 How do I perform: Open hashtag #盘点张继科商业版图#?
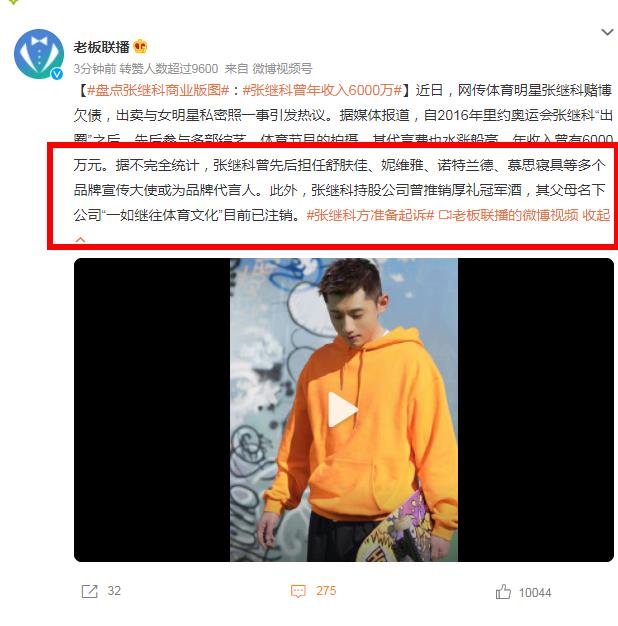(x=158, y=90)
